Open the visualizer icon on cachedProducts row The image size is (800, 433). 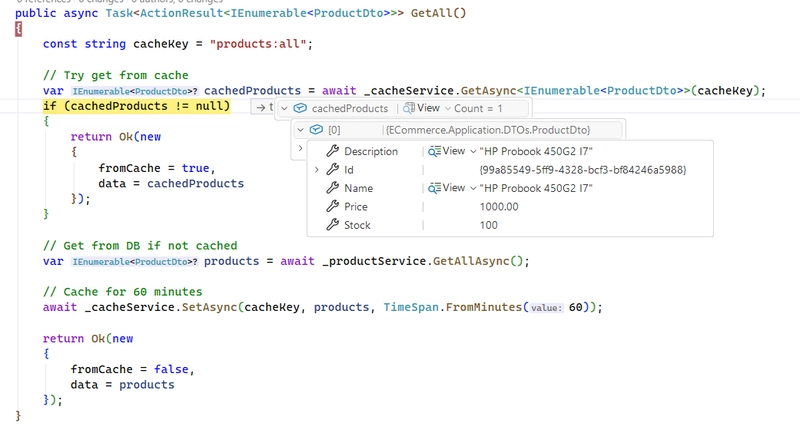click(409, 108)
